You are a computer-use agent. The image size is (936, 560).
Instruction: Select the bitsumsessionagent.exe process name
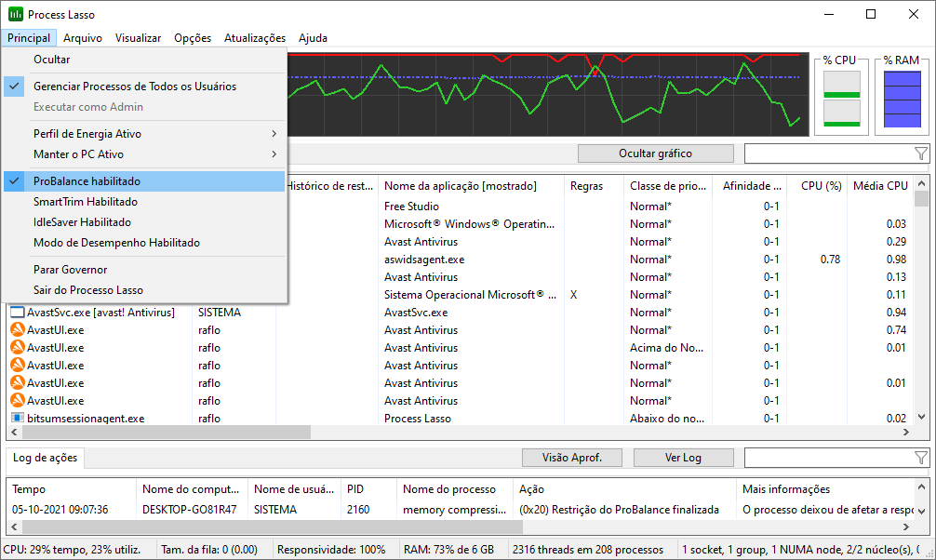pos(86,419)
